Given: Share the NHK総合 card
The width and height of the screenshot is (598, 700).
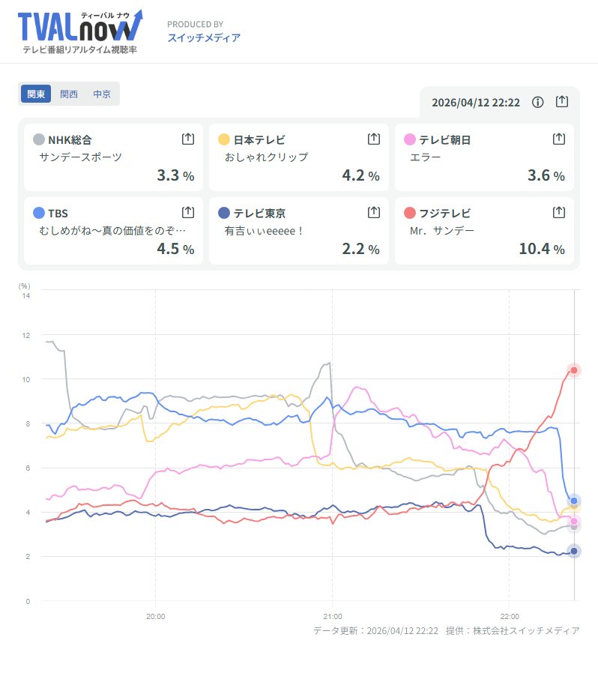Looking at the screenshot, I should tap(188, 139).
